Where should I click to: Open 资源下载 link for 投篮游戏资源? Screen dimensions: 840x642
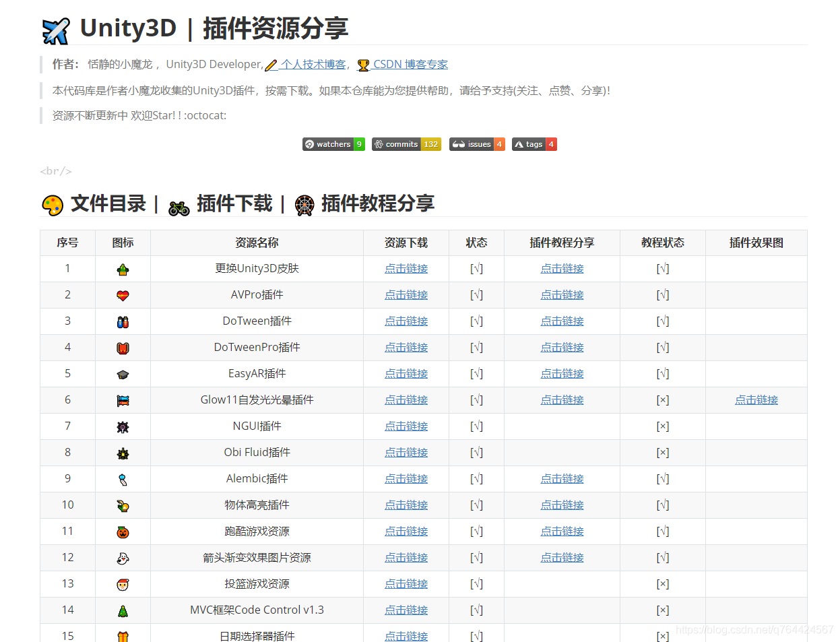click(x=406, y=583)
